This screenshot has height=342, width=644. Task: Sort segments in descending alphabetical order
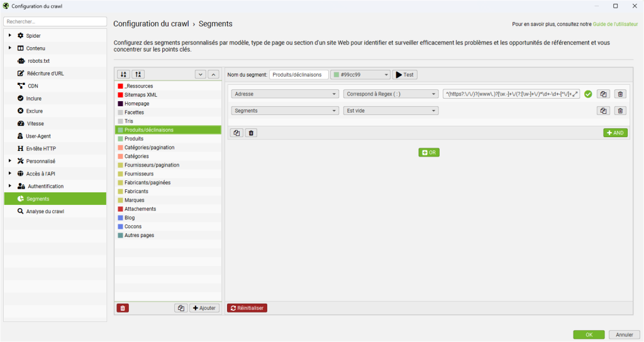[x=138, y=74]
